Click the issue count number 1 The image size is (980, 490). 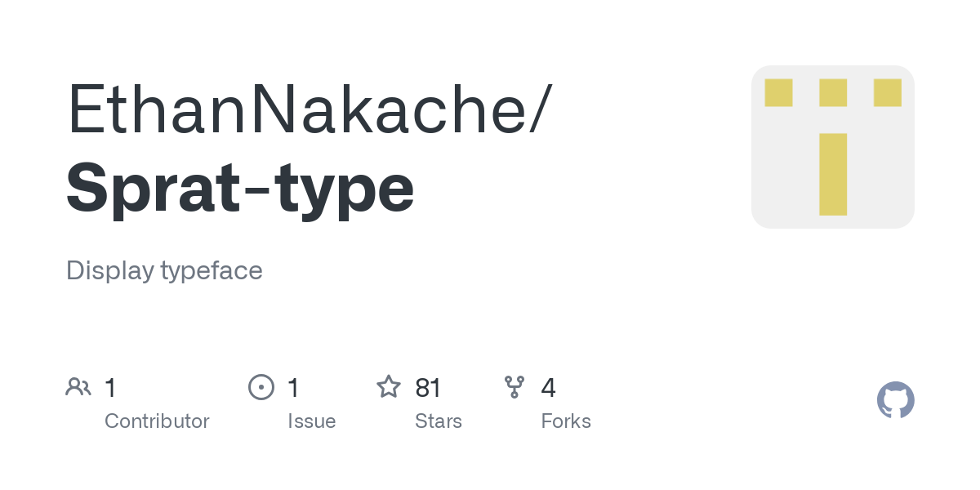tap(293, 387)
